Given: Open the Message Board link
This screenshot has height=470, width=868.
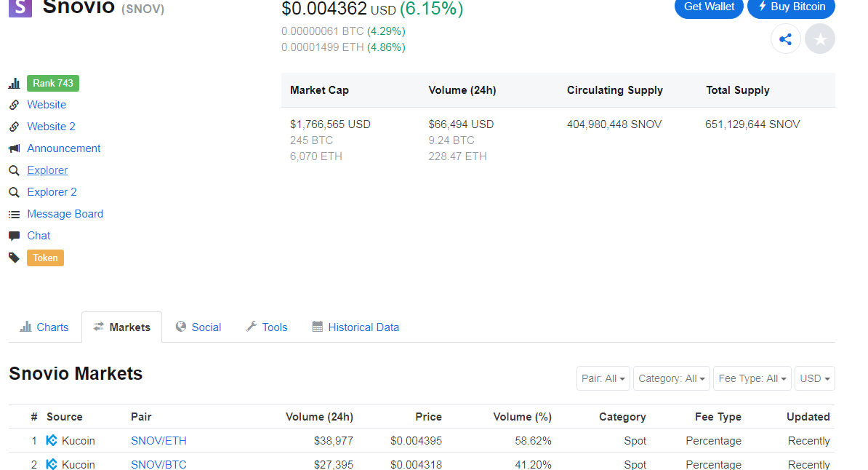Looking at the screenshot, I should [x=65, y=214].
